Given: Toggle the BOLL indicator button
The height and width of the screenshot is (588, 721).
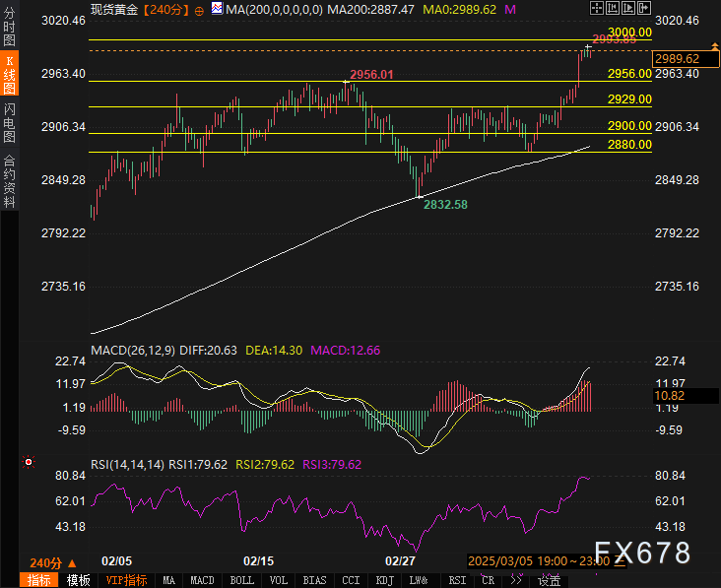Looking at the screenshot, I should 241,580.
